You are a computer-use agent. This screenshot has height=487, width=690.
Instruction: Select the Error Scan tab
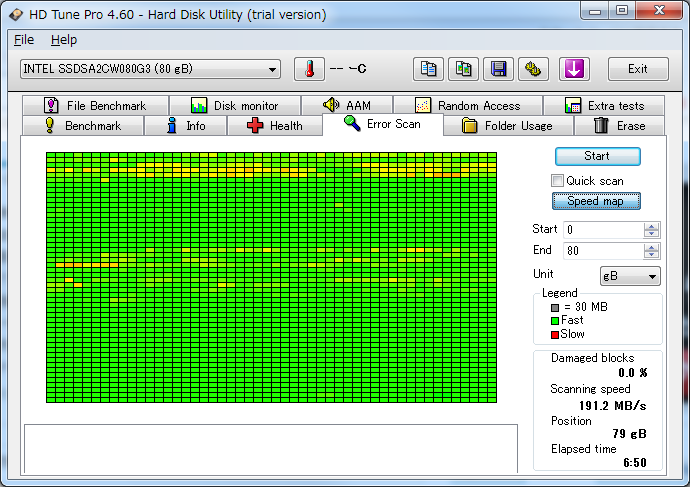(x=382, y=124)
